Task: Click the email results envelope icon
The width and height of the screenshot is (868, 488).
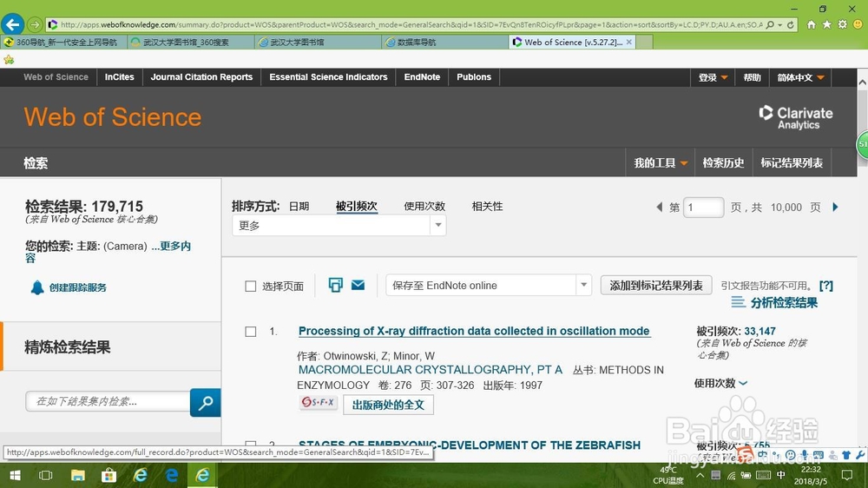Action: point(358,286)
